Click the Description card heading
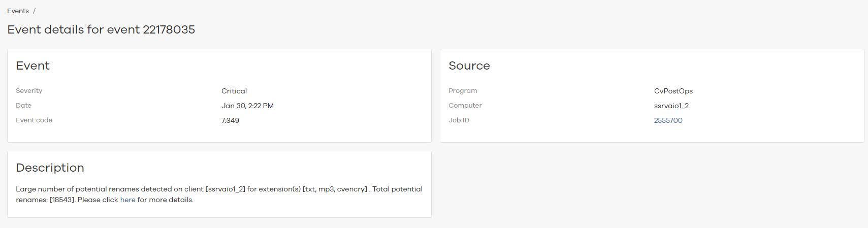The height and width of the screenshot is (228, 868). 50,168
